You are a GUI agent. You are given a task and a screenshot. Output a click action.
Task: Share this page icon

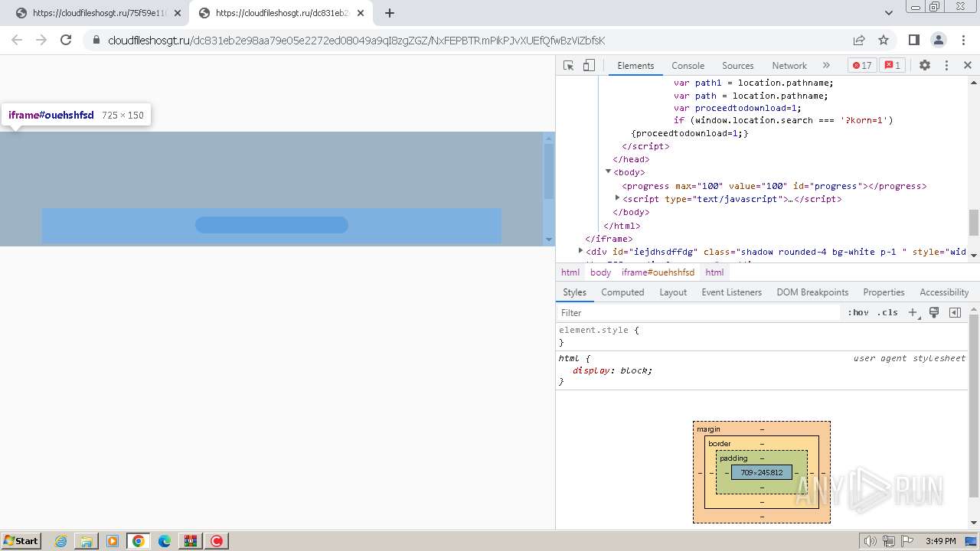pos(859,40)
